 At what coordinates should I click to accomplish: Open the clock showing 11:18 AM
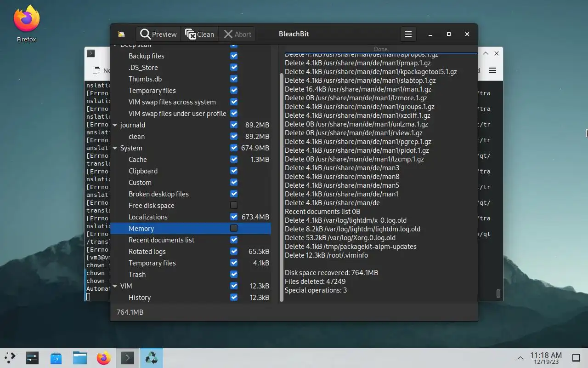coord(546,358)
